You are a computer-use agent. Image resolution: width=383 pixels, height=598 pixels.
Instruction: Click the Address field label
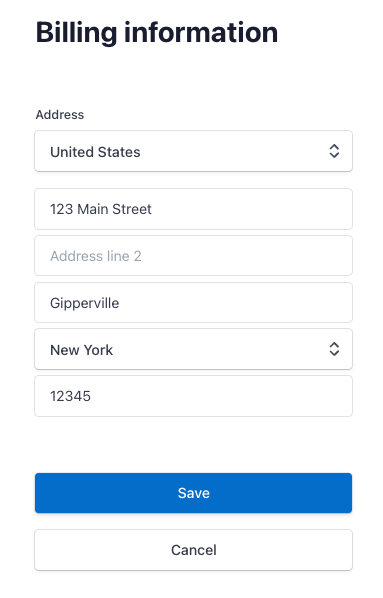pyautogui.click(x=60, y=114)
